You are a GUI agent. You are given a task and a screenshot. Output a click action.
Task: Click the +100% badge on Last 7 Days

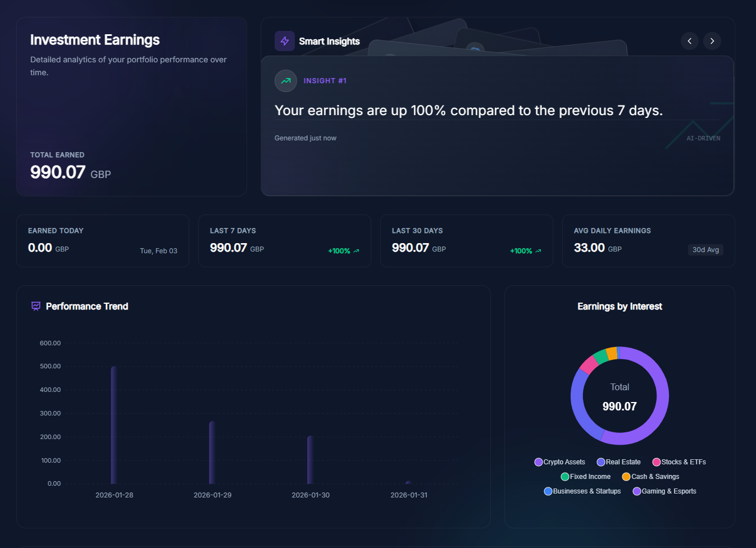[x=342, y=251]
